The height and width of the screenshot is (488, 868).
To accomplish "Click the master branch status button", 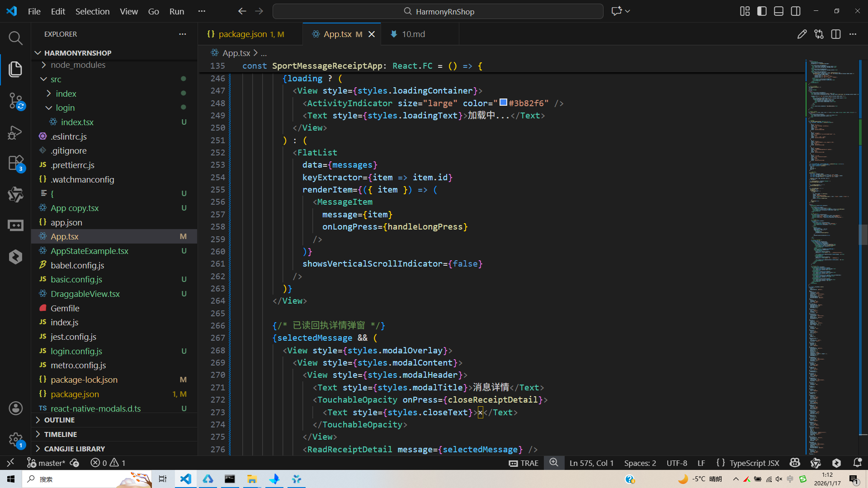I will (x=47, y=463).
